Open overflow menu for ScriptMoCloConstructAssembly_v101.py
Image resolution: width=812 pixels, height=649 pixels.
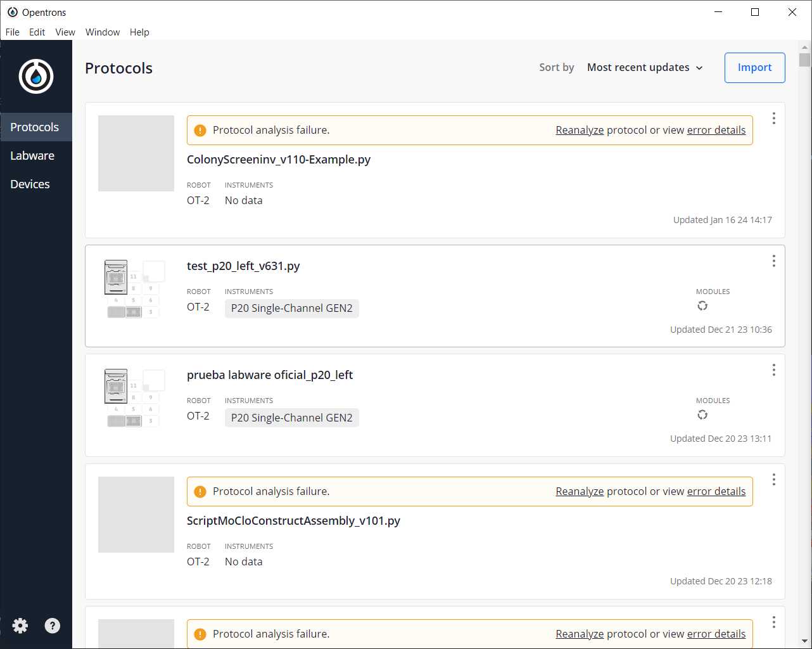(773, 480)
